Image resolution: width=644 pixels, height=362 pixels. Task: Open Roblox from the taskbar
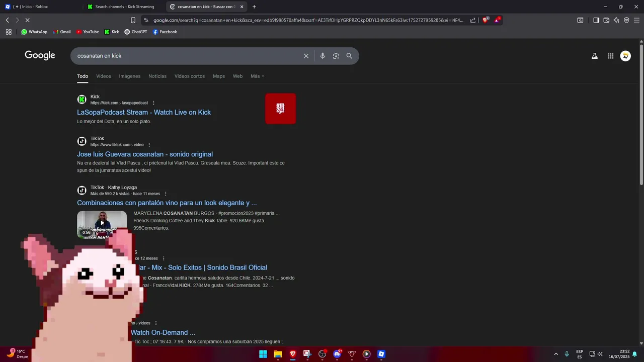[381, 354]
